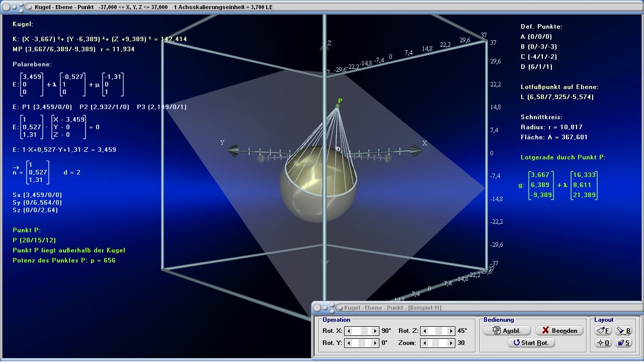Start rotation with the Start Rot. button

[x=531, y=342]
